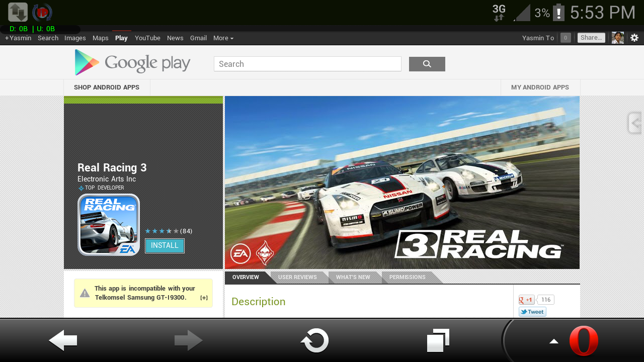Open the Google settings gear icon
The height and width of the screenshot is (362, 644).
point(634,38)
